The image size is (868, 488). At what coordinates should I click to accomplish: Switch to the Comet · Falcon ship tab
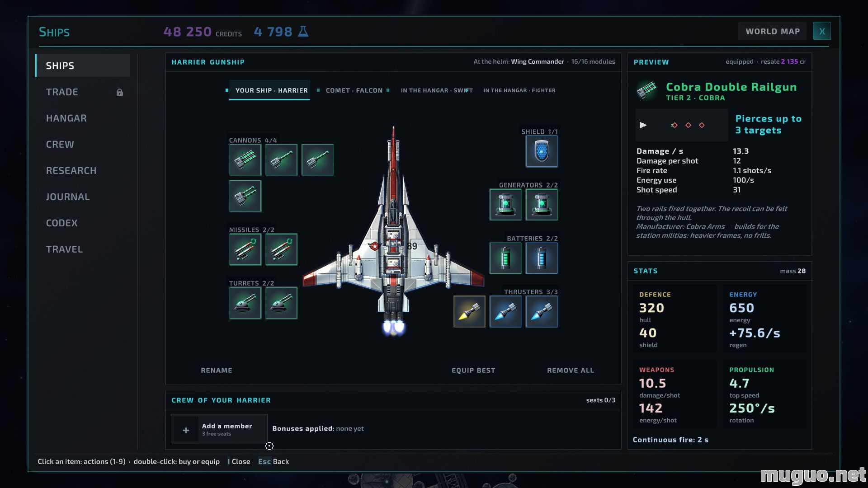[354, 90]
